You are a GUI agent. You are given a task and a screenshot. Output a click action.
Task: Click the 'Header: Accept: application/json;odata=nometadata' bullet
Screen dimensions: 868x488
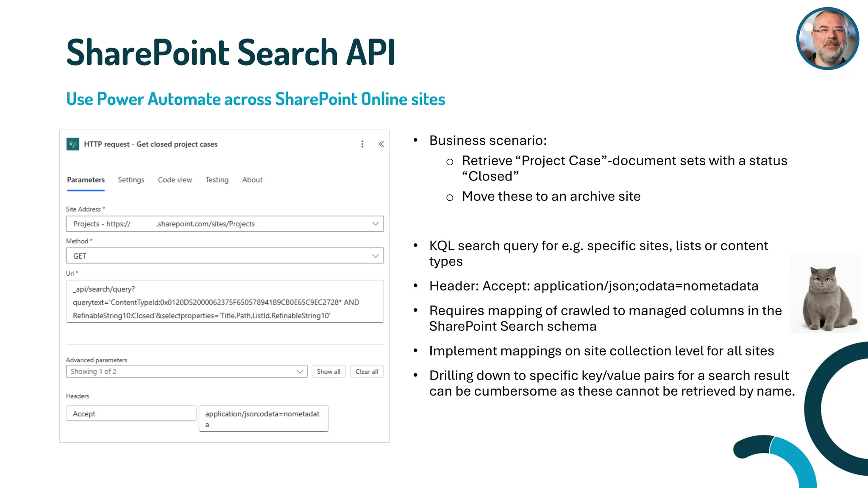point(594,286)
